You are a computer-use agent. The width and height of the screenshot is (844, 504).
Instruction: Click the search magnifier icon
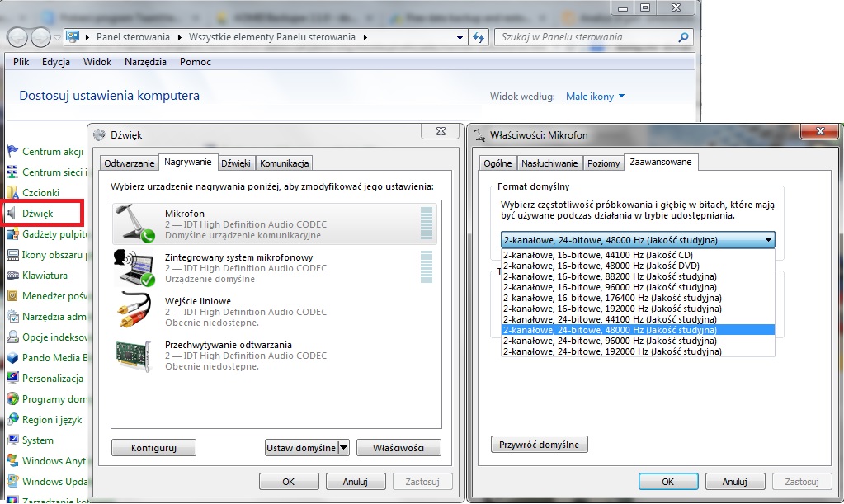(682, 37)
